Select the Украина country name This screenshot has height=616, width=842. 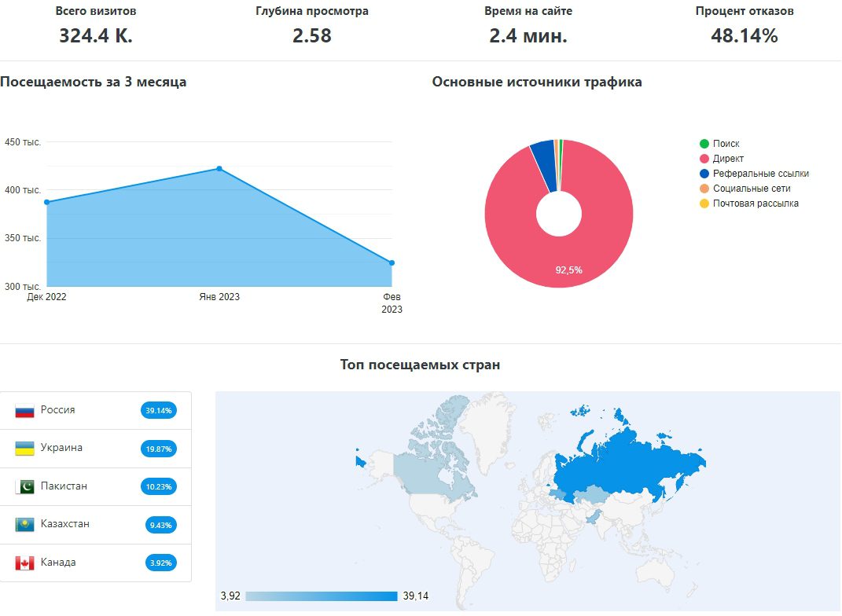(62, 448)
